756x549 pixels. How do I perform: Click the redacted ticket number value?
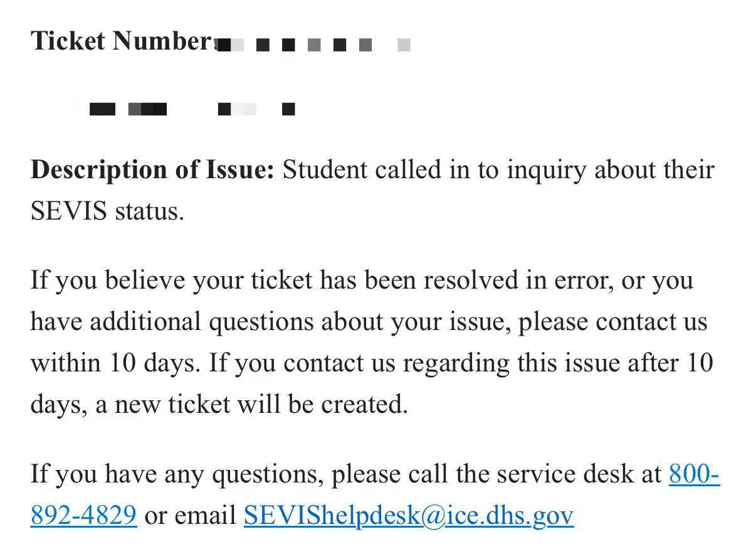tap(313, 45)
